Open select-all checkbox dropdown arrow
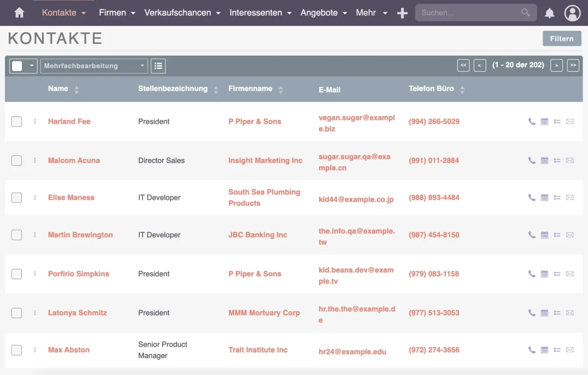 (32, 66)
